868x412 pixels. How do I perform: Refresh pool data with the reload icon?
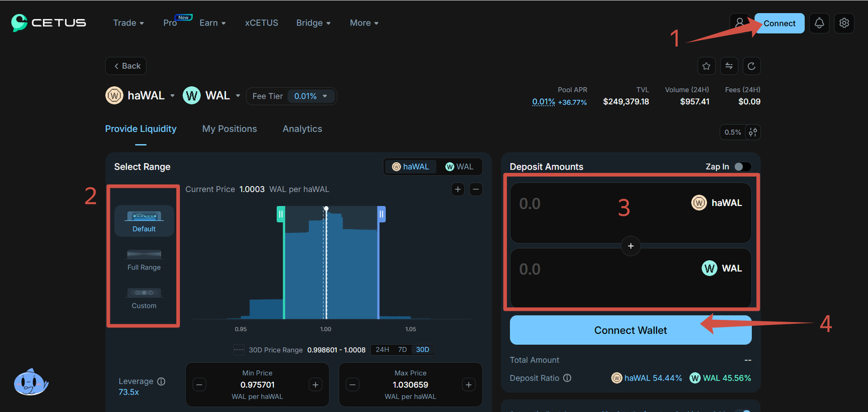pyautogui.click(x=751, y=66)
